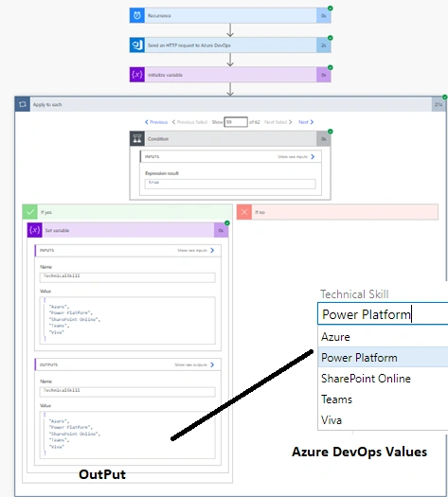Viewport: 448px width, 497px height.
Task: Click the Expression result label
Action: [x=162, y=173]
